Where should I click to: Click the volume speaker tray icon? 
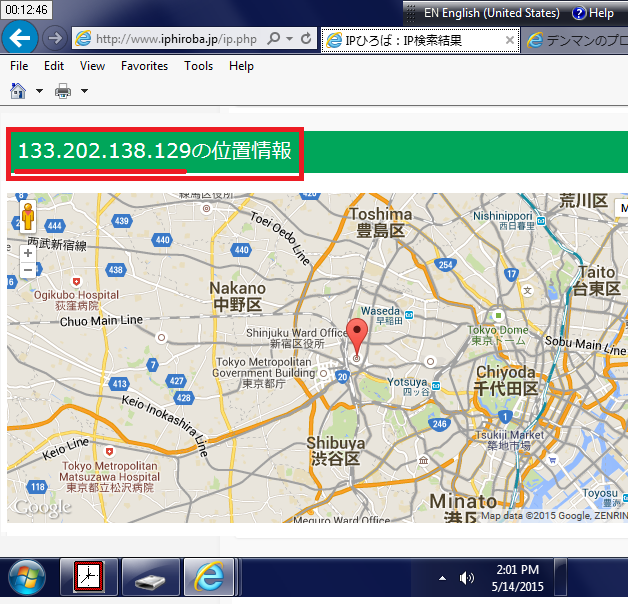click(x=467, y=578)
